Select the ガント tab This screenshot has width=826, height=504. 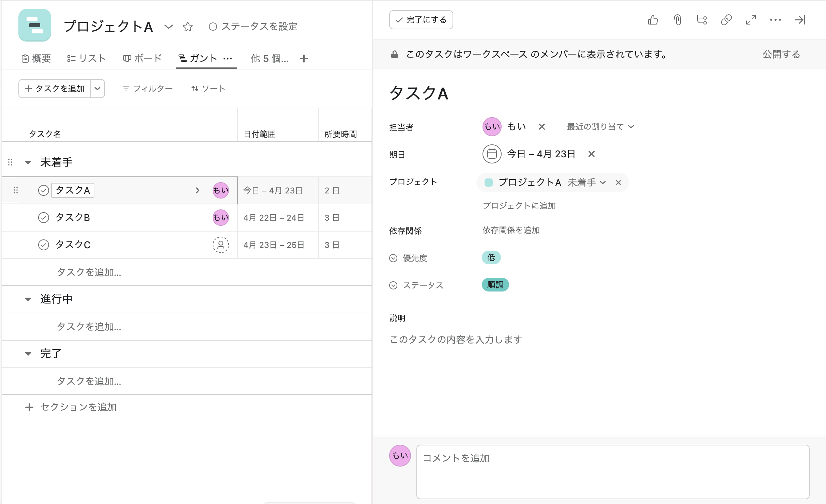pyautogui.click(x=198, y=59)
